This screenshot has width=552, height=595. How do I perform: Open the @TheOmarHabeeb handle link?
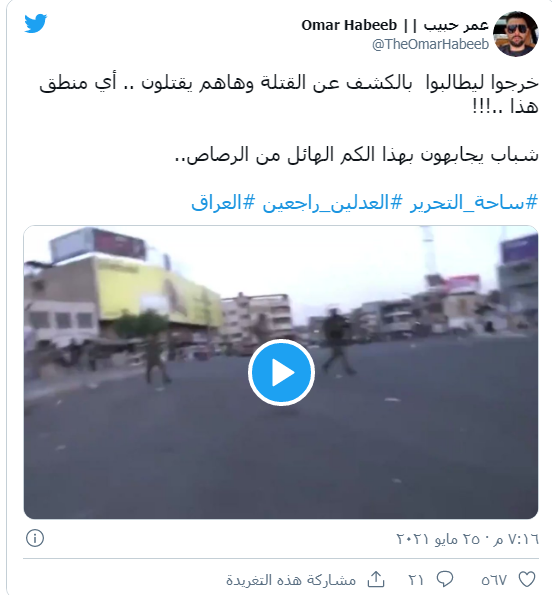431,44
